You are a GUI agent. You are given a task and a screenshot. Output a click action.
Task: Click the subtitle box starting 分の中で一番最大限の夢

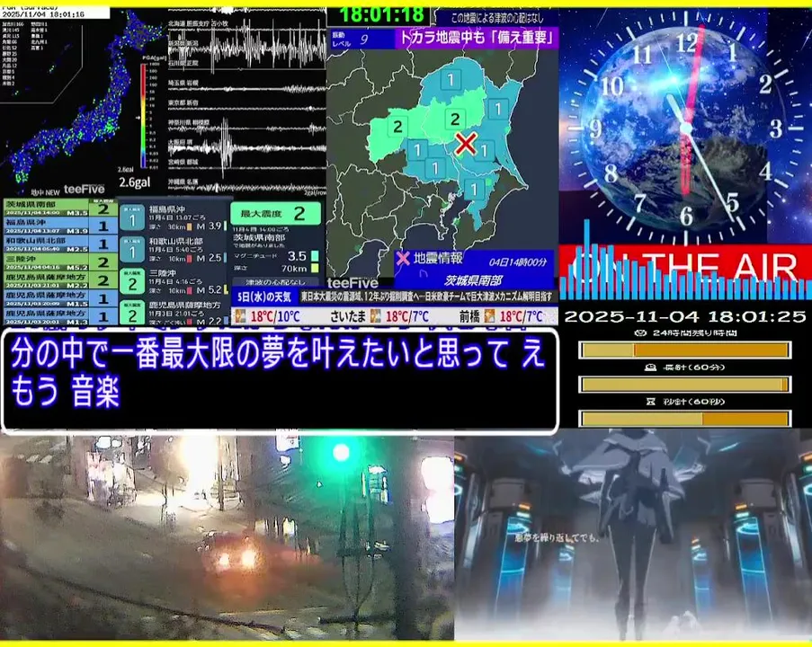pyautogui.click(x=280, y=380)
